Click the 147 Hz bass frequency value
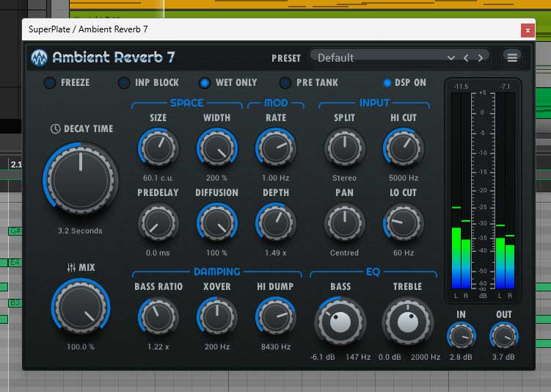551x392 pixels. click(x=358, y=357)
